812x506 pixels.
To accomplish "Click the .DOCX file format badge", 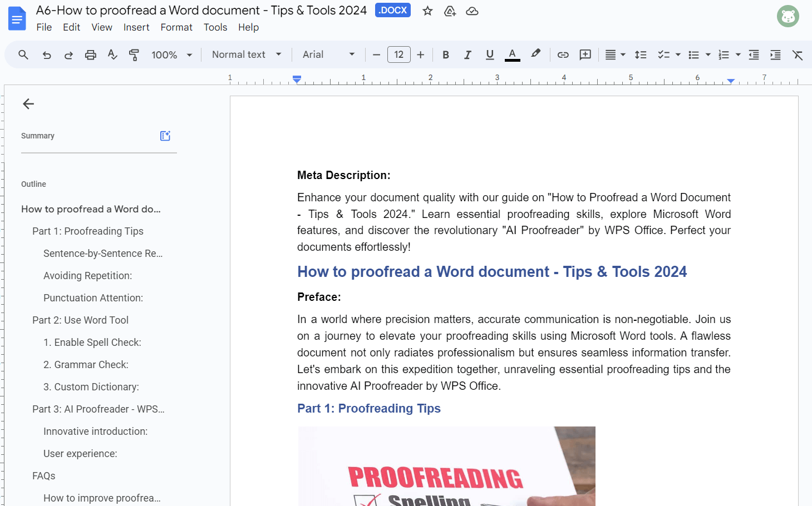I will [393, 10].
